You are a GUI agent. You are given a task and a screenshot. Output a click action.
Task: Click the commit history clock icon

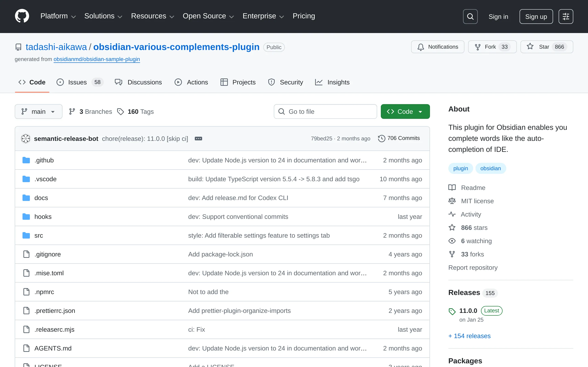(382, 138)
